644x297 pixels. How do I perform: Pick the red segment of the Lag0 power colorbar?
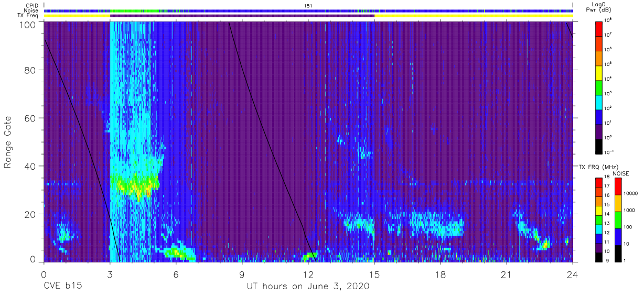coord(599,28)
